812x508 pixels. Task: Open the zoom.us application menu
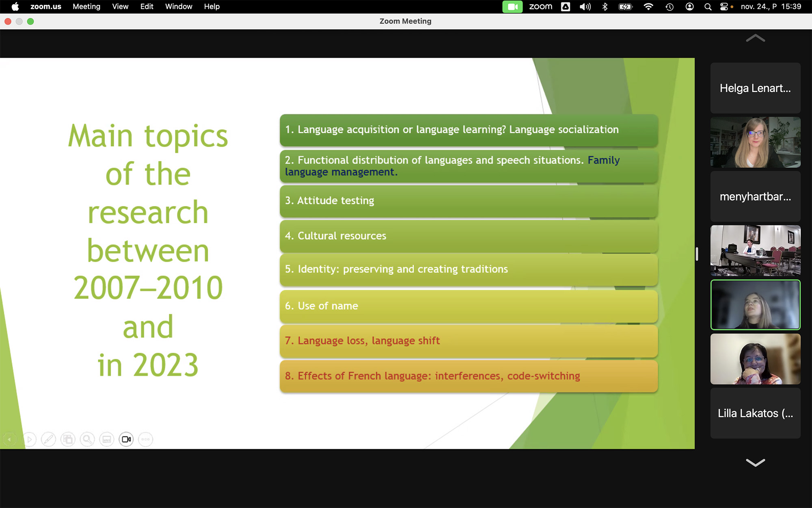[x=45, y=7]
